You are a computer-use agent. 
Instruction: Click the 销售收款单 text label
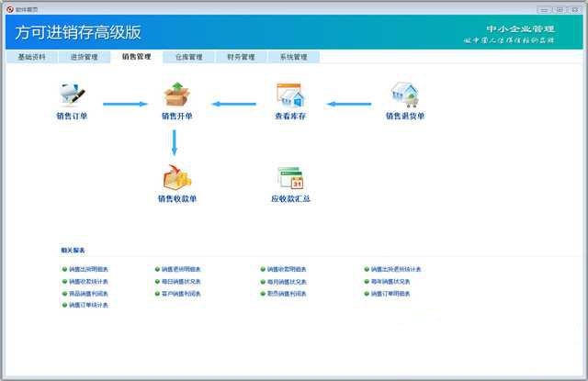[x=177, y=198]
